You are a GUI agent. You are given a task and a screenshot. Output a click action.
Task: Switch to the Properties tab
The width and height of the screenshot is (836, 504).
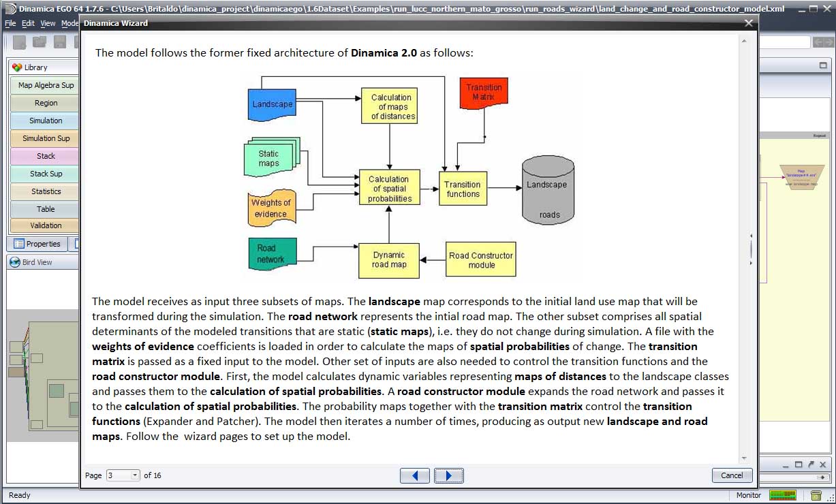(37, 244)
